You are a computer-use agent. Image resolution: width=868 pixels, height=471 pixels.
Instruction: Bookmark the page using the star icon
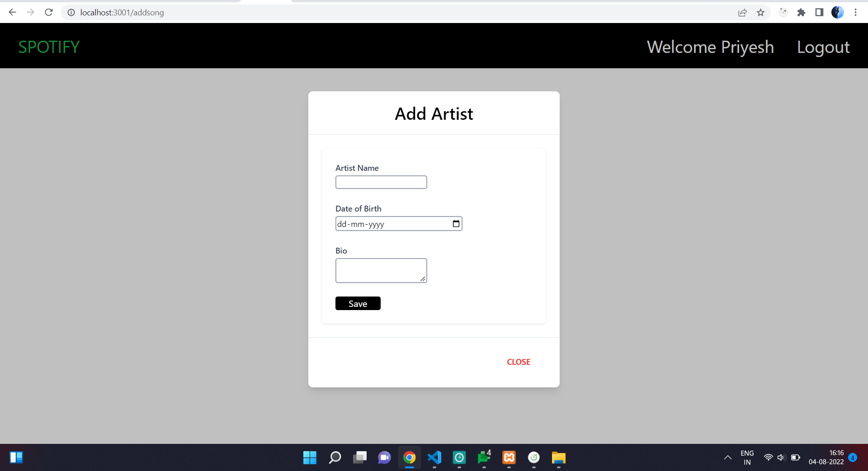coord(761,12)
